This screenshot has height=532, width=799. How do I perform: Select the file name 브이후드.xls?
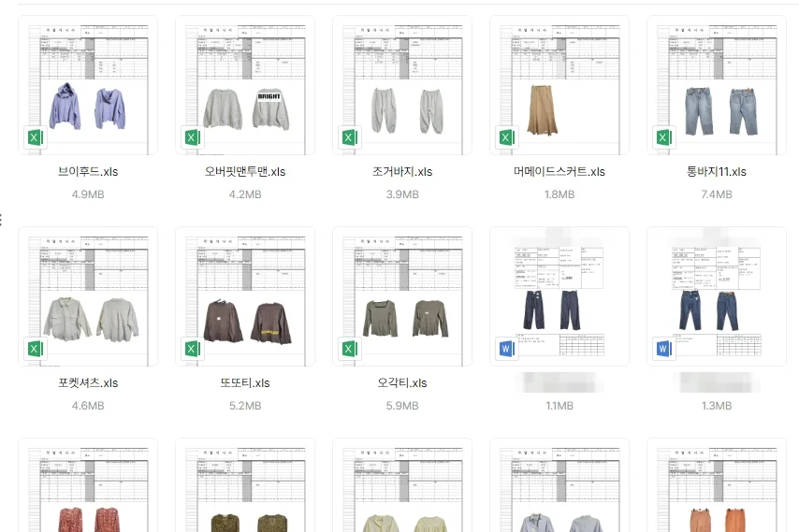88,171
